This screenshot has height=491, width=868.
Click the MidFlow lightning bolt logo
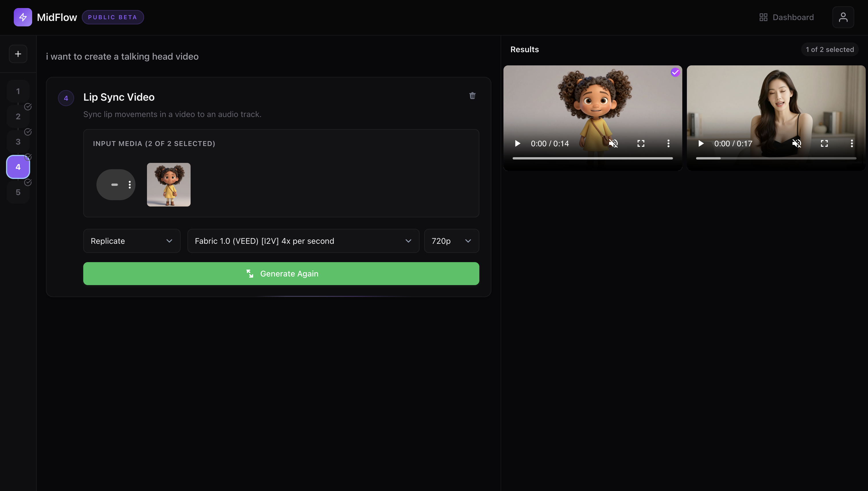23,17
